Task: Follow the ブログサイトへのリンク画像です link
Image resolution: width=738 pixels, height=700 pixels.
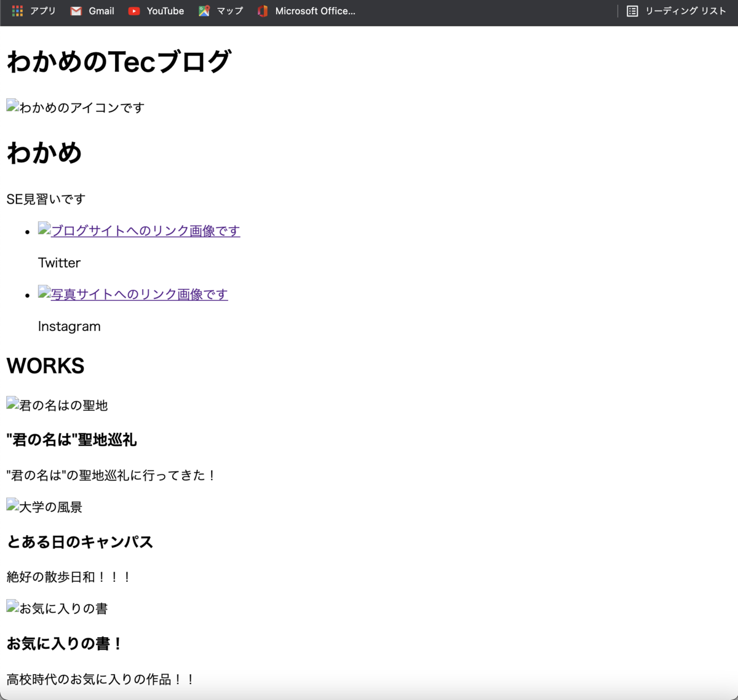Action: pyautogui.click(x=139, y=231)
